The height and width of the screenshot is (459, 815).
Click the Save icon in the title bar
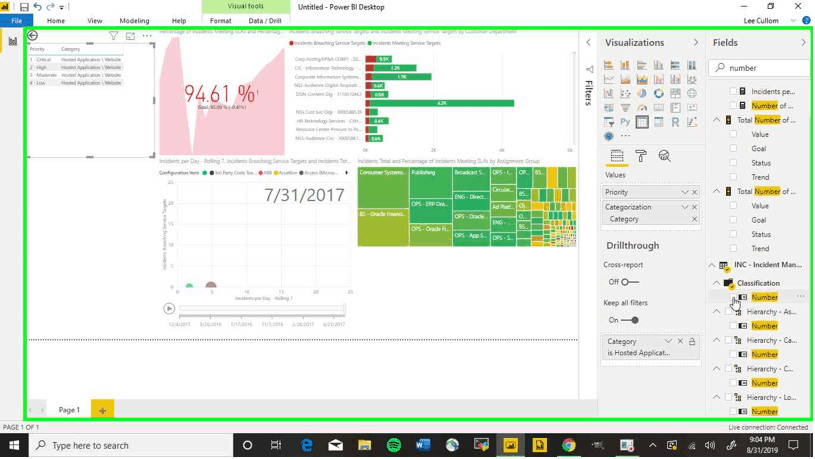24,7
